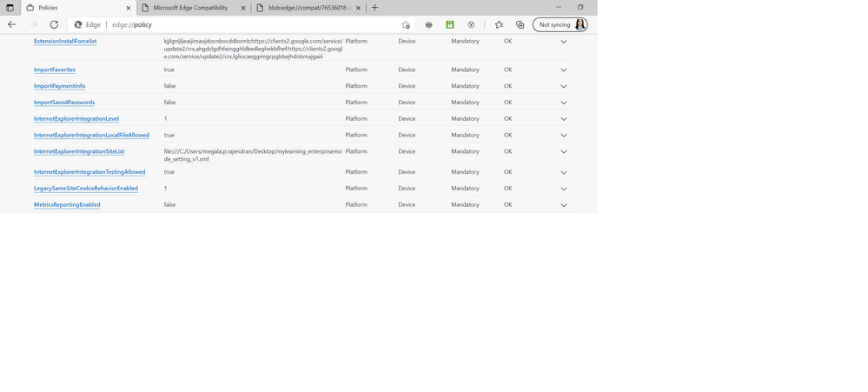Open the tab actions menu icon
868x392 pixels.
pyautogui.click(x=10, y=8)
